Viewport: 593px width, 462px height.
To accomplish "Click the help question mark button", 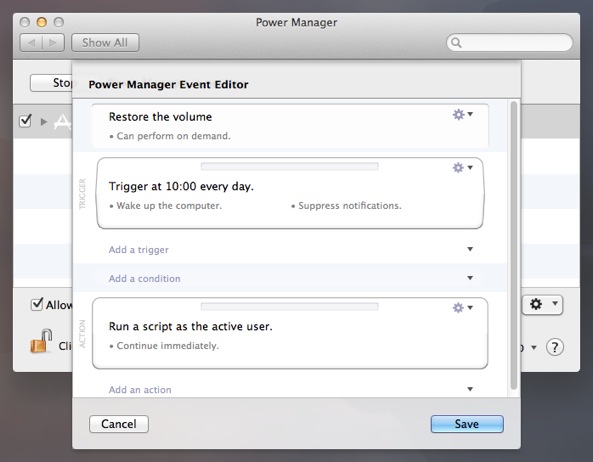I will (x=554, y=347).
